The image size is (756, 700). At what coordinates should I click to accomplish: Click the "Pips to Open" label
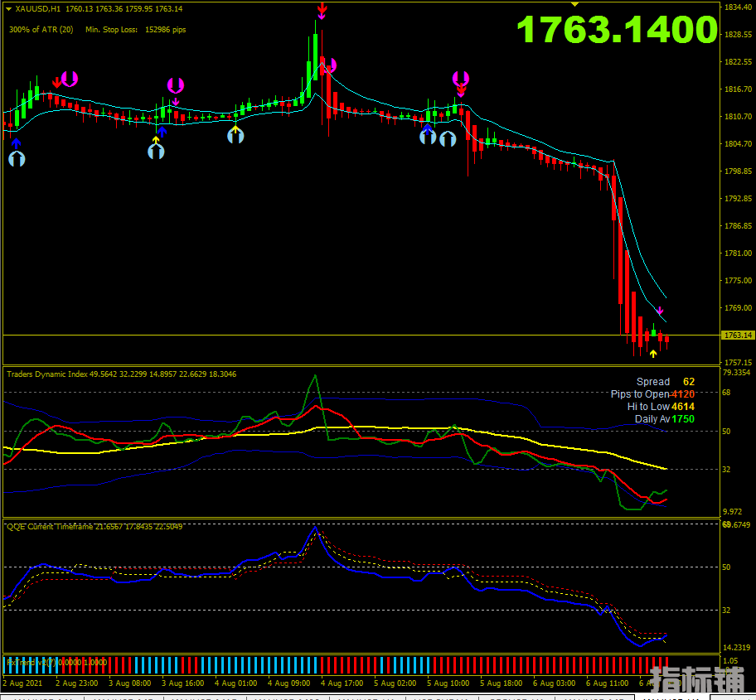coord(640,394)
